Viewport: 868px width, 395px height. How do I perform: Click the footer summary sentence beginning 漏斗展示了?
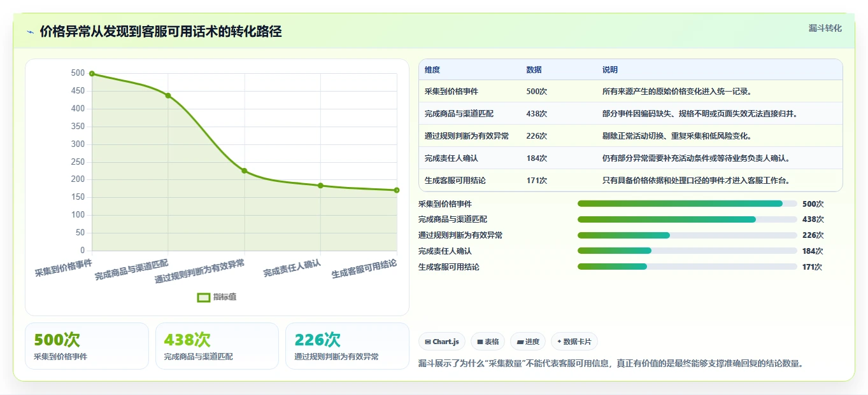611,364
